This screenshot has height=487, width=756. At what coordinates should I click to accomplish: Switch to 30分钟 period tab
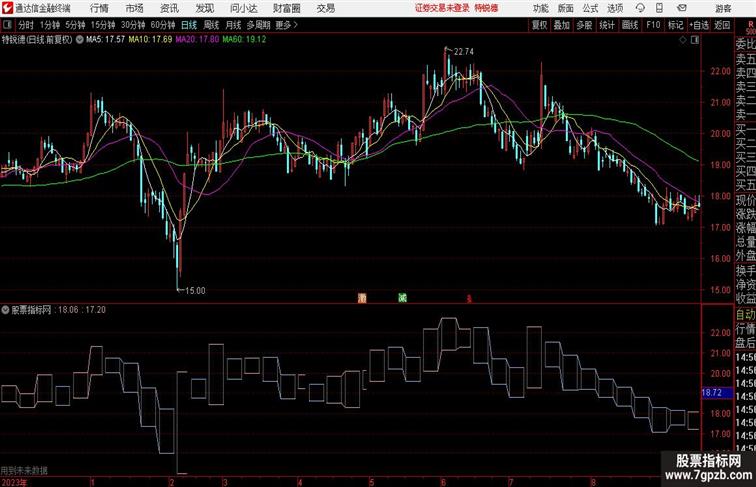coord(133,25)
